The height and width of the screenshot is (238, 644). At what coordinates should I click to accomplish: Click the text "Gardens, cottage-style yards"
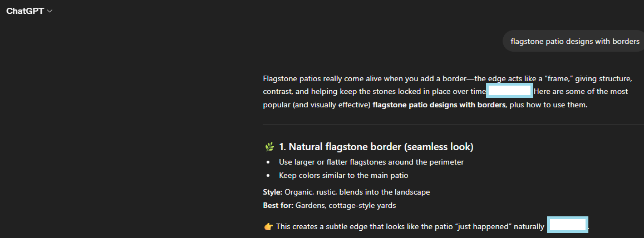(345, 206)
